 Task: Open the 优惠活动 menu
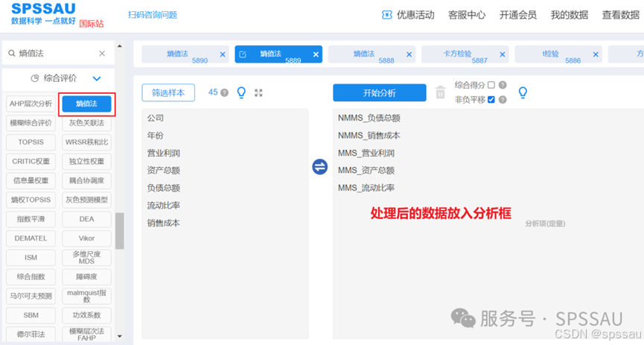[x=415, y=15]
